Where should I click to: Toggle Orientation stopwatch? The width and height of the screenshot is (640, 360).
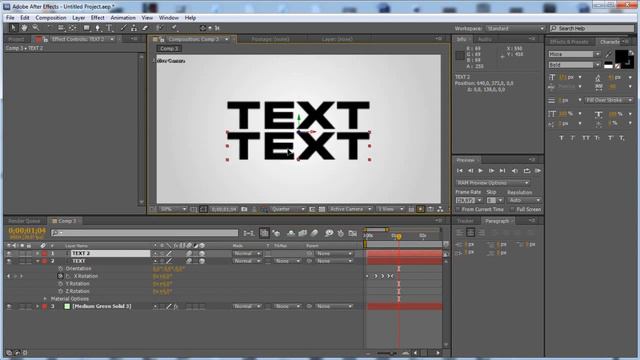[x=60, y=269]
